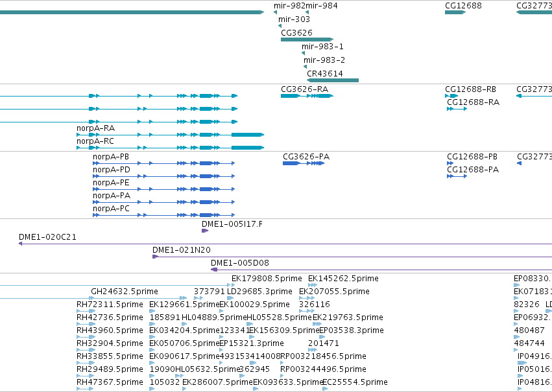Click the RH72311.5prime EST label
552x392 pixels.
110,305
